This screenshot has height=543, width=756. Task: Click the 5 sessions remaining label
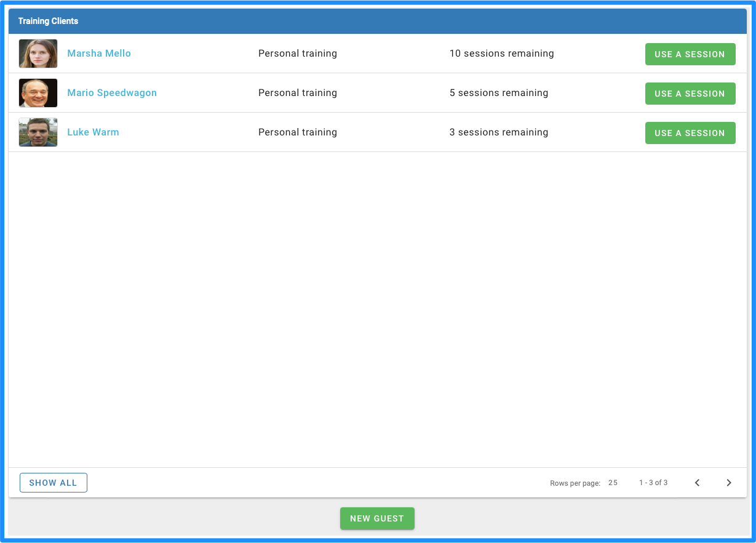(499, 93)
